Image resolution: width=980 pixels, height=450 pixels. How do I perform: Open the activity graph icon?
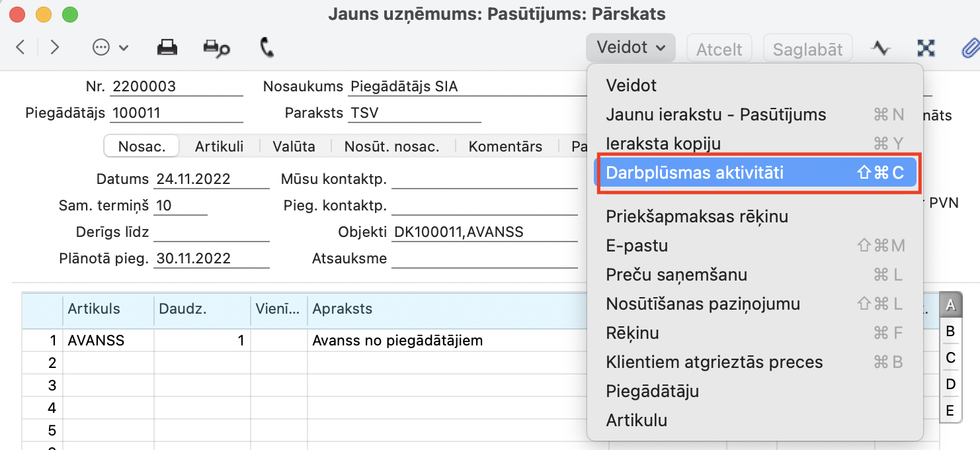[880, 48]
